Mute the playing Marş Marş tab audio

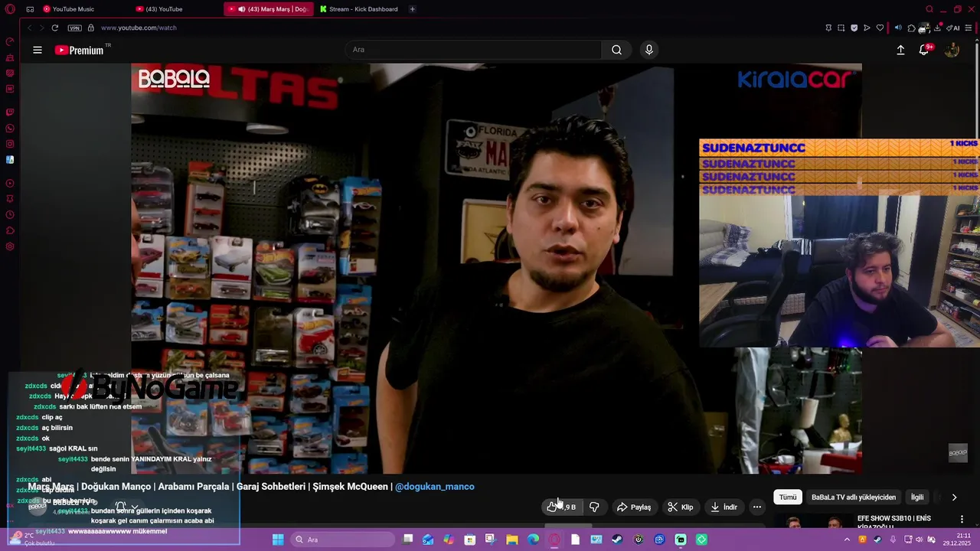241,9
